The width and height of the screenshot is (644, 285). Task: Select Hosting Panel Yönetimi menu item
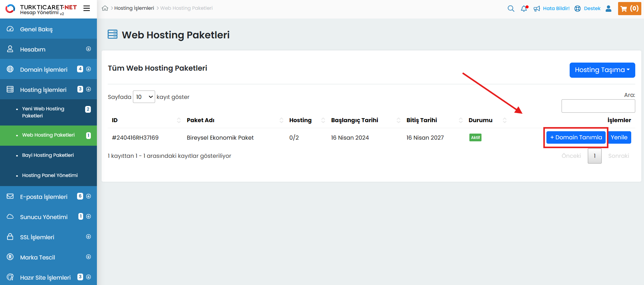(x=50, y=175)
